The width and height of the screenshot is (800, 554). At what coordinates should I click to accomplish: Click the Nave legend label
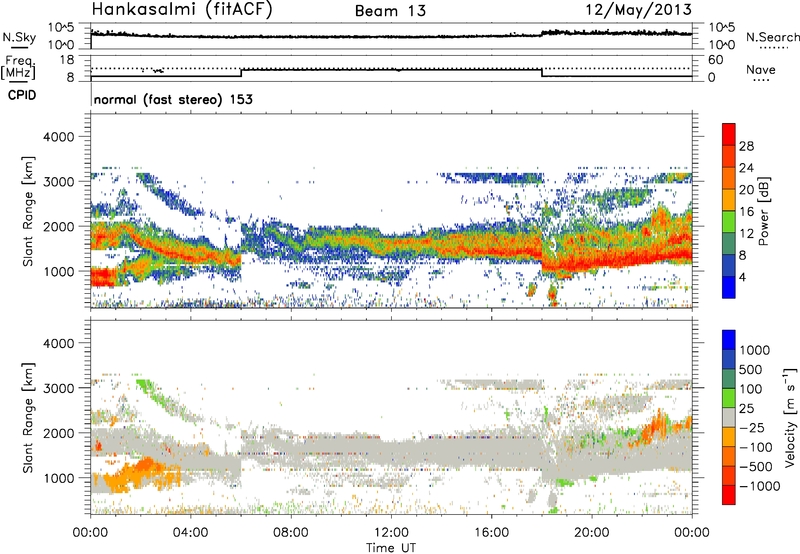click(761, 69)
